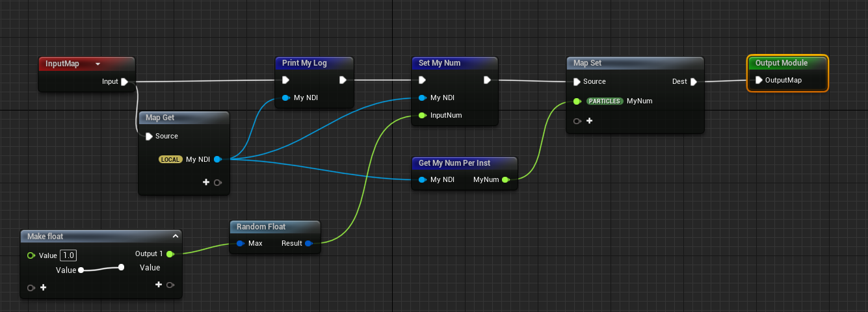
Task: Click the My NDI output pin on Map Get
Action: [217, 159]
